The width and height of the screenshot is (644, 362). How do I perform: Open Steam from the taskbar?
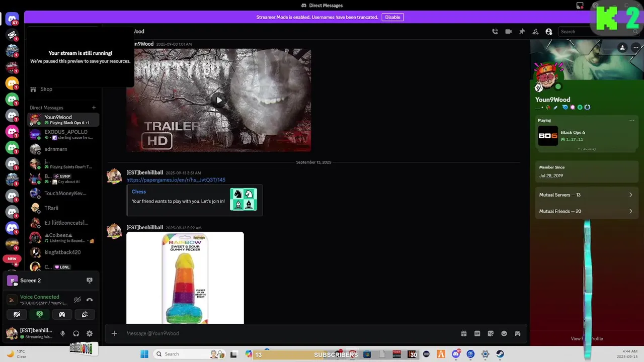(500, 354)
